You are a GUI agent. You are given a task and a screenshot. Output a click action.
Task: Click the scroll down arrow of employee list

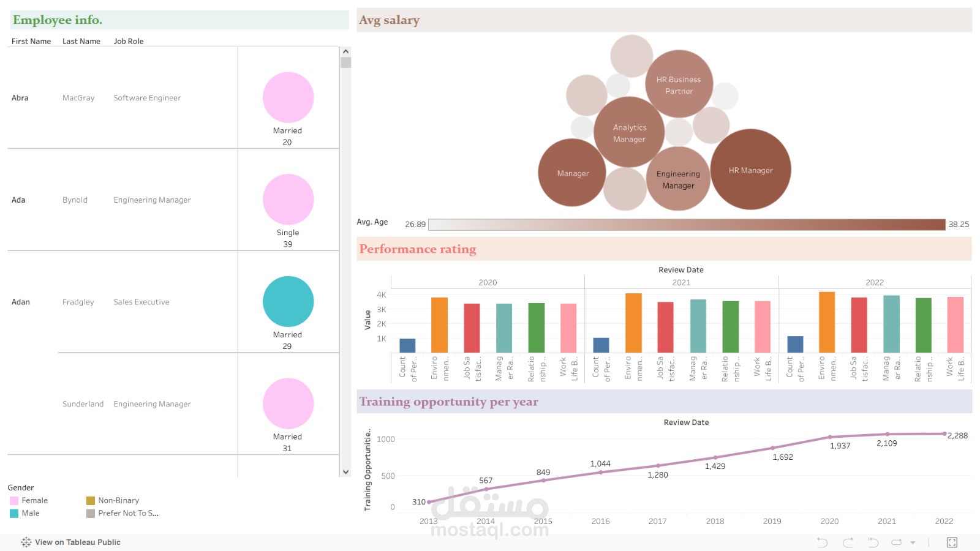point(345,471)
